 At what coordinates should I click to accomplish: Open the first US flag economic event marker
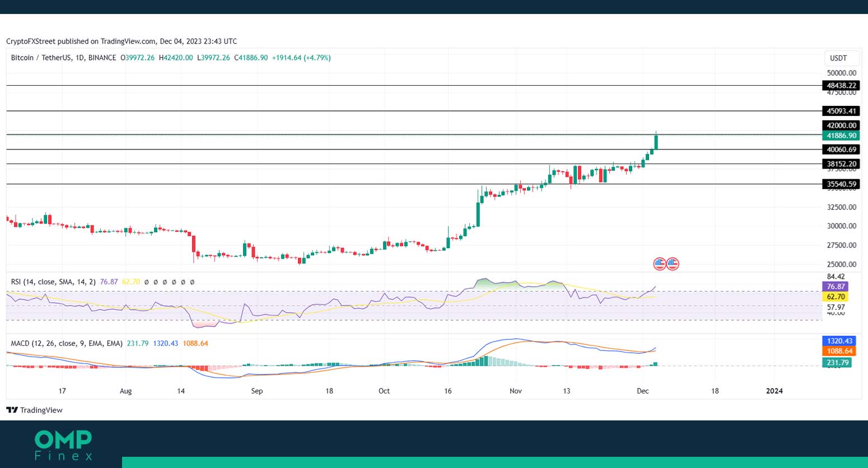660,264
